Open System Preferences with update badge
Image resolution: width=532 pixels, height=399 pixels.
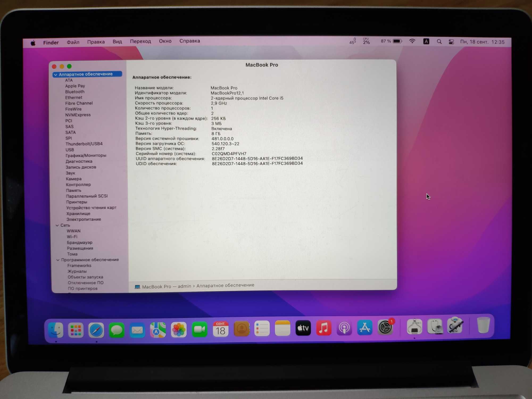point(385,327)
